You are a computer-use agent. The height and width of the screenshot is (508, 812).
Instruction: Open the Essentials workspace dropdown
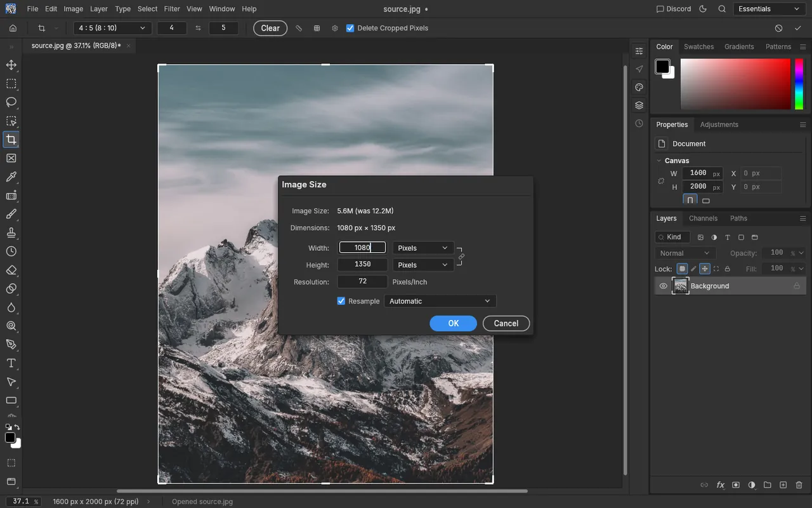[769, 9]
